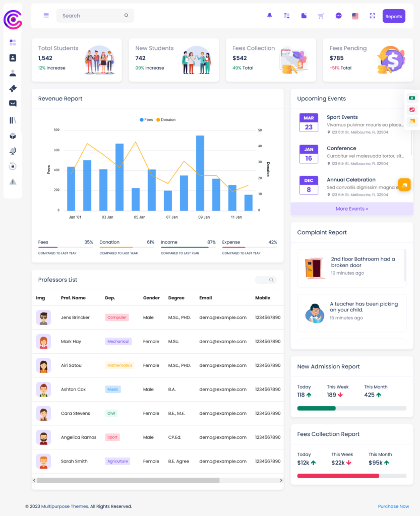Click the orange share button on the right edge
Viewport: 420px width, 516px height.
coord(404,185)
